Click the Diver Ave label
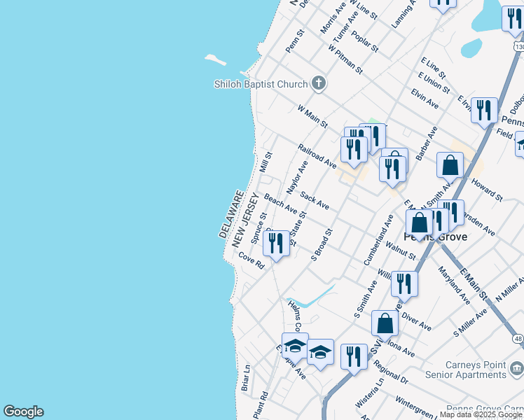The height and width of the screenshot is (420, 524). (x=416, y=321)
